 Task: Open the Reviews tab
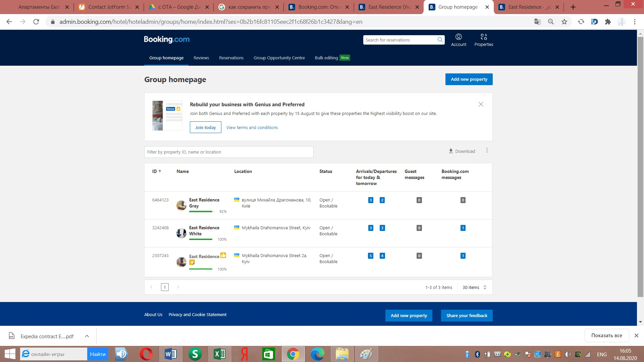(201, 58)
